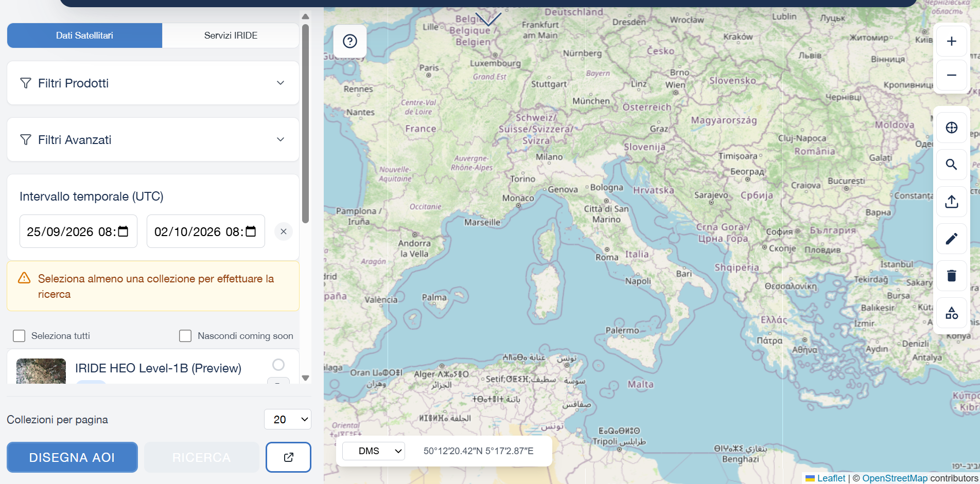Open the Collezioni per pagina dropdown

(x=288, y=419)
